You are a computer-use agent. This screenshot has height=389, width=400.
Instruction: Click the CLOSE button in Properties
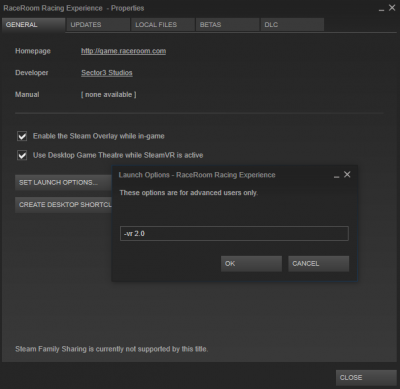[366, 378]
